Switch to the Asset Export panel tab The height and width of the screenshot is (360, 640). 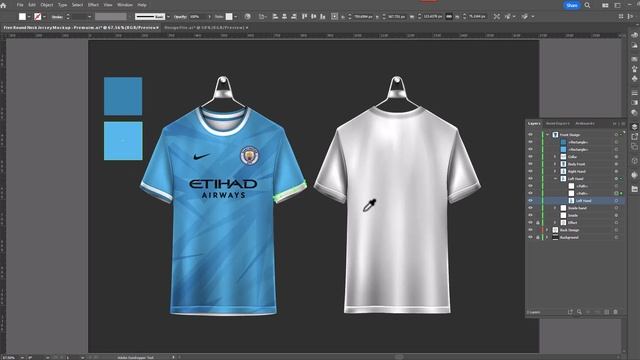point(558,123)
